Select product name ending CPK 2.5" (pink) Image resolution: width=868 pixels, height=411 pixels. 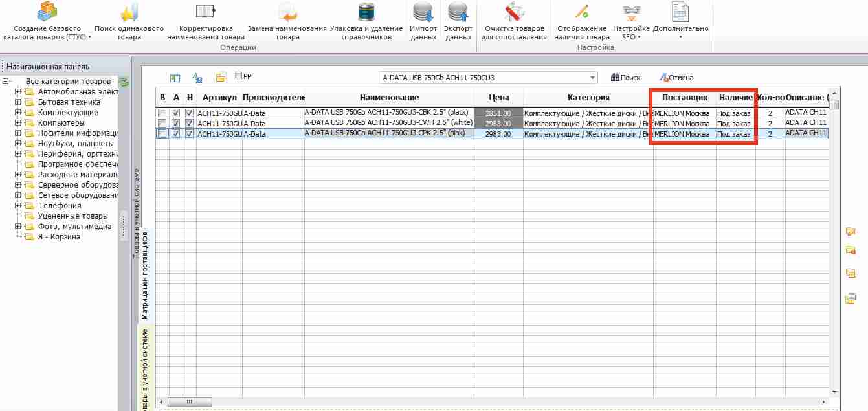point(389,133)
